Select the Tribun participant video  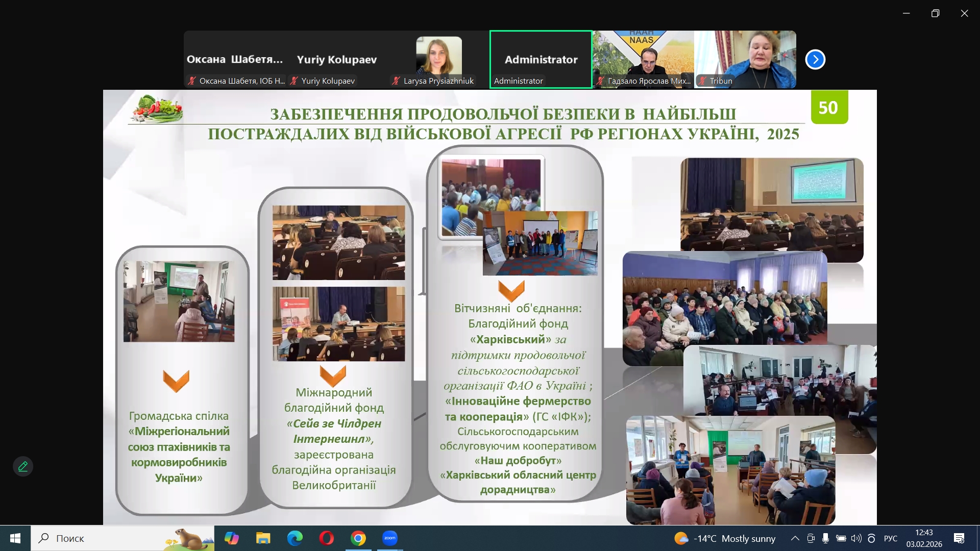(x=745, y=60)
